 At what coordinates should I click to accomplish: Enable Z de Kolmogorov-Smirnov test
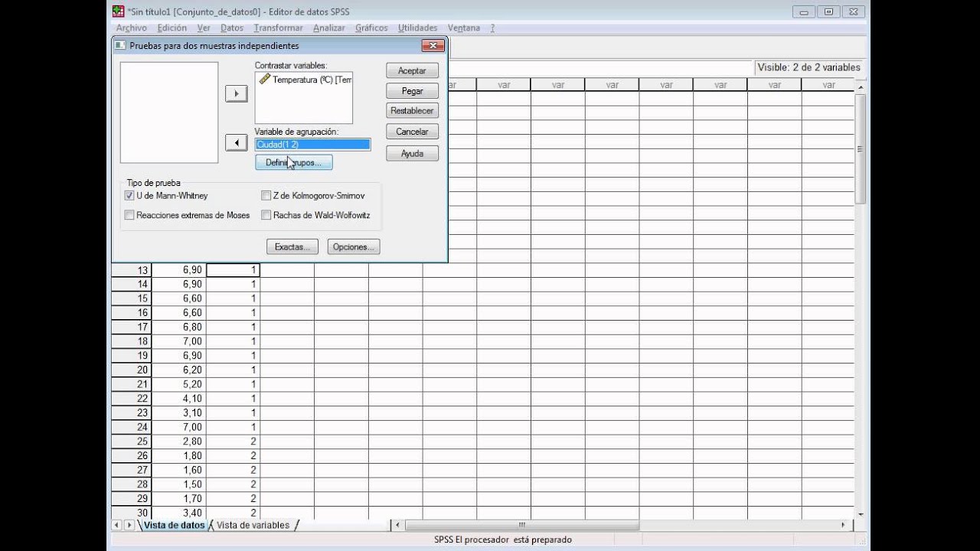pyautogui.click(x=266, y=196)
